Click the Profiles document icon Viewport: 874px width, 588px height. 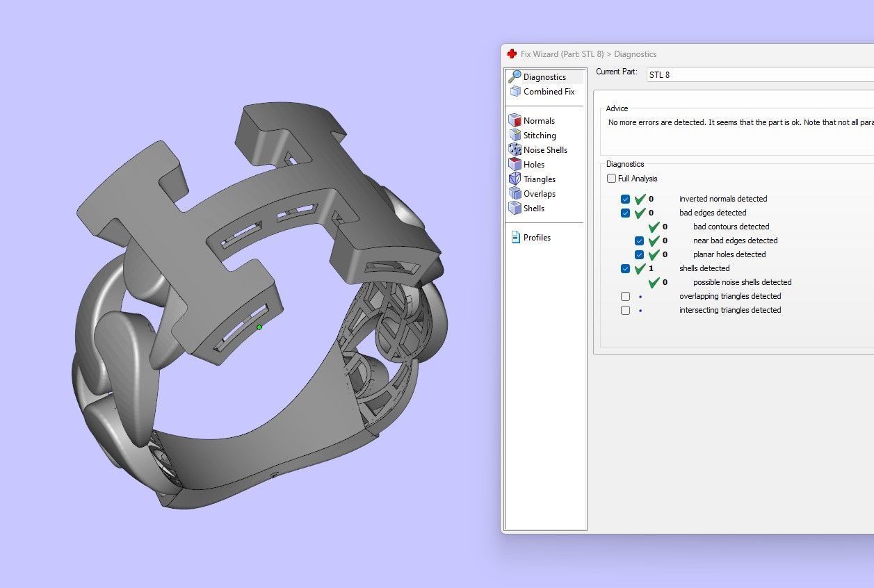515,238
